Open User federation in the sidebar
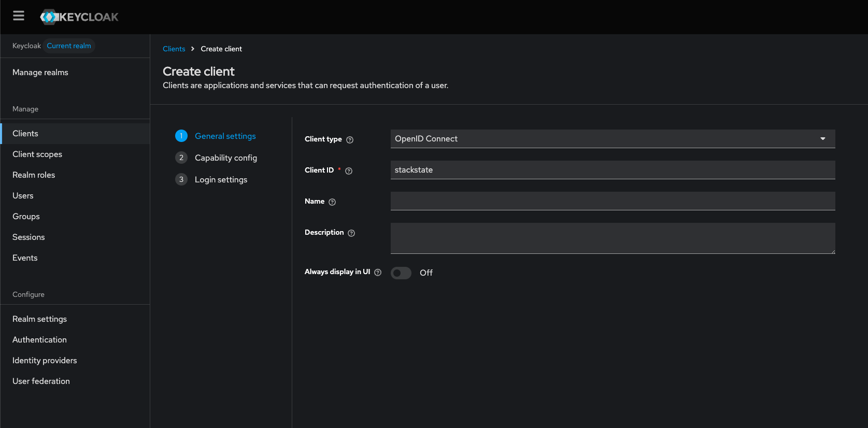Screen dimensions: 868x428 tap(75, 381)
